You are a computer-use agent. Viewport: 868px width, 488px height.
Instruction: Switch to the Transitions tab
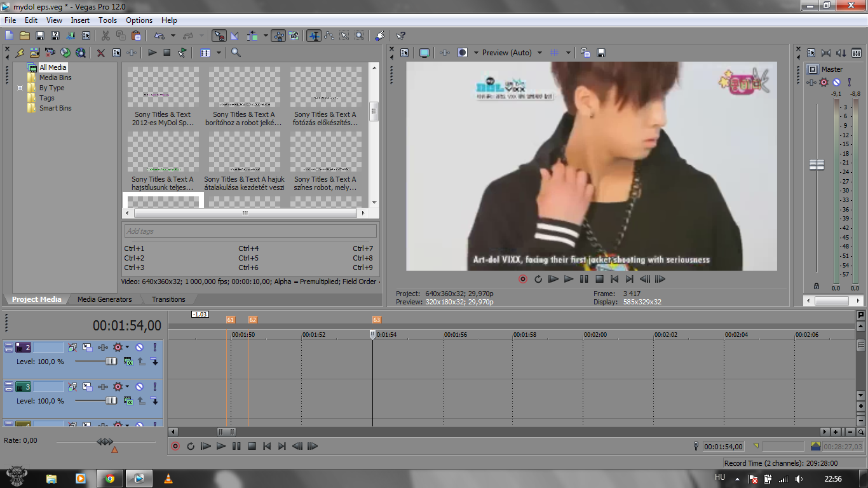point(168,299)
